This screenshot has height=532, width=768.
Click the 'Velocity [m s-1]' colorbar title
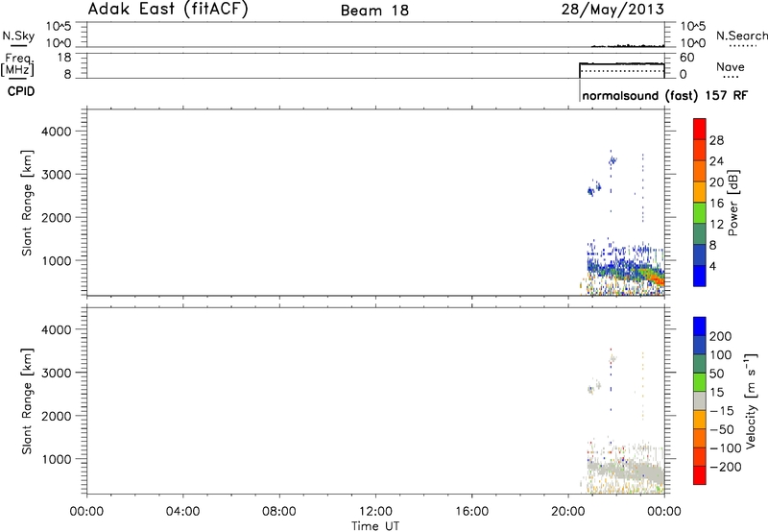(751, 400)
